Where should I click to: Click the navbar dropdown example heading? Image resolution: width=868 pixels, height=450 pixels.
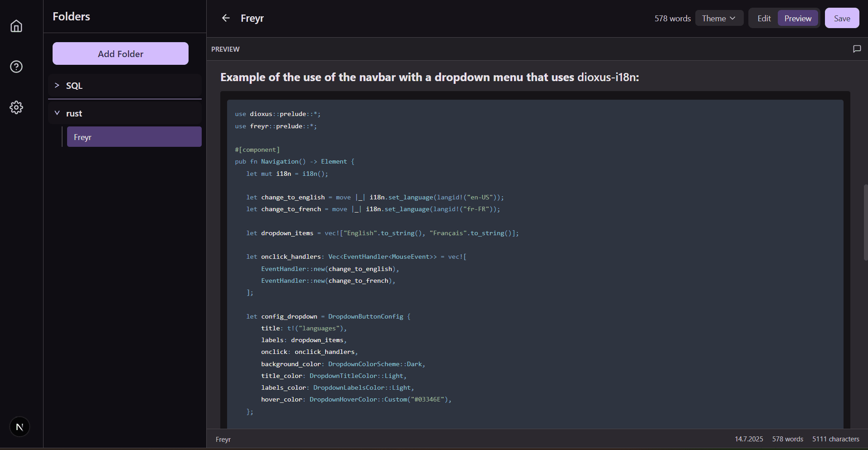coord(430,77)
